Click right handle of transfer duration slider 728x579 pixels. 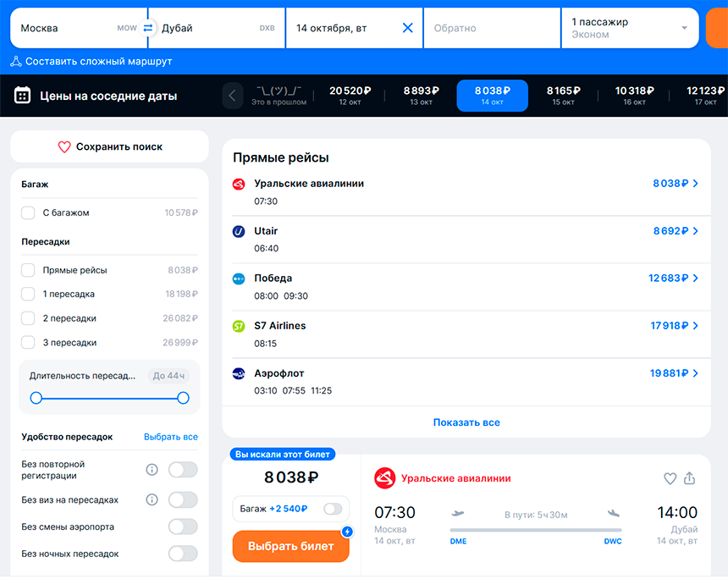tap(183, 398)
